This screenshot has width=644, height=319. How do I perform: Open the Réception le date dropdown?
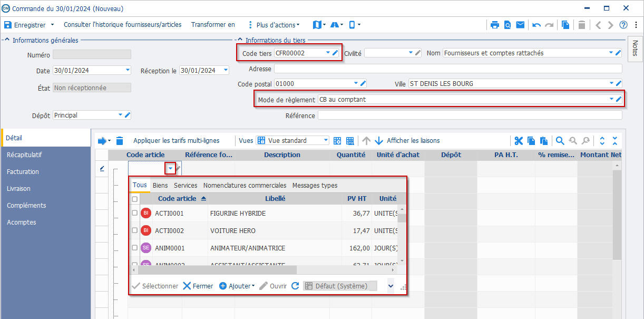pyautogui.click(x=226, y=70)
